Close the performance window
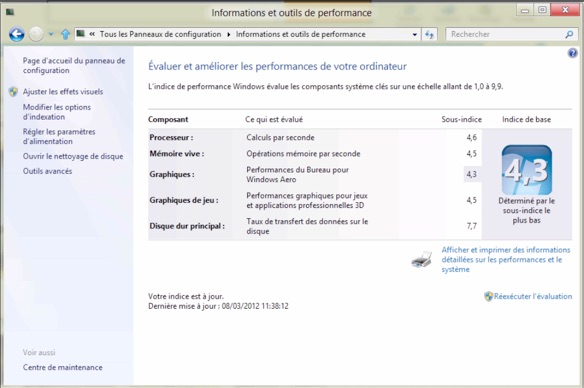This screenshot has width=584, height=388. point(565,10)
